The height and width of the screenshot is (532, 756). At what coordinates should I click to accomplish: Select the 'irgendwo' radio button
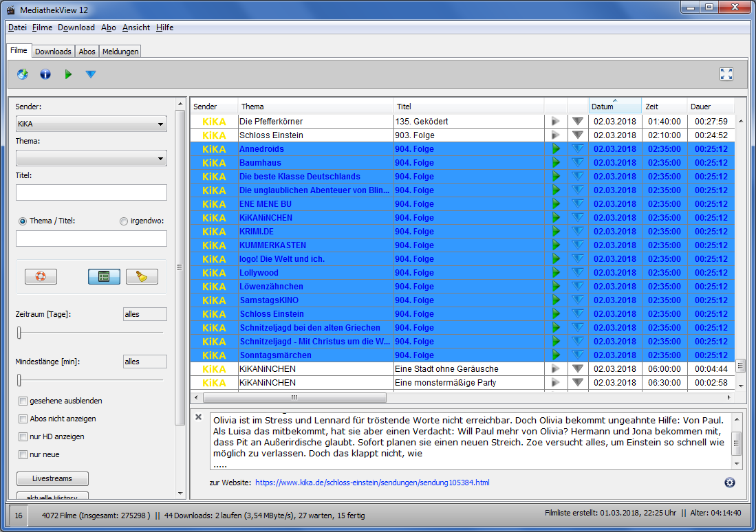(124, 221)
